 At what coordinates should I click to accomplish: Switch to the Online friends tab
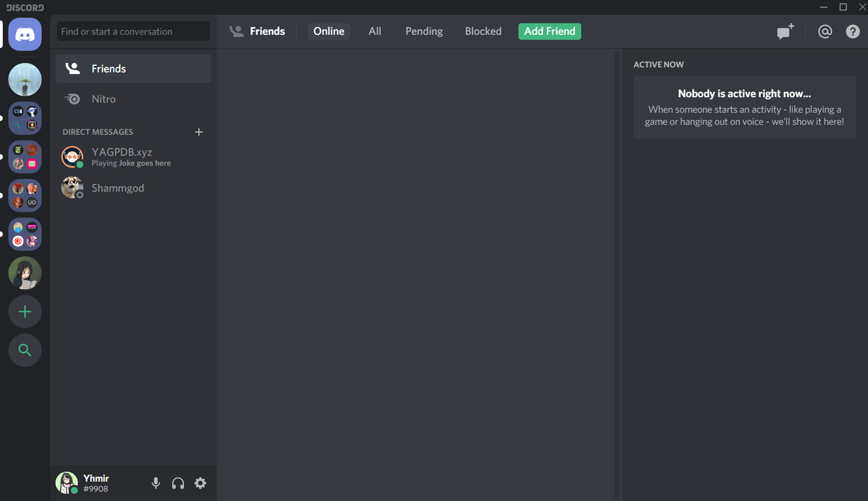coord(329,31)
